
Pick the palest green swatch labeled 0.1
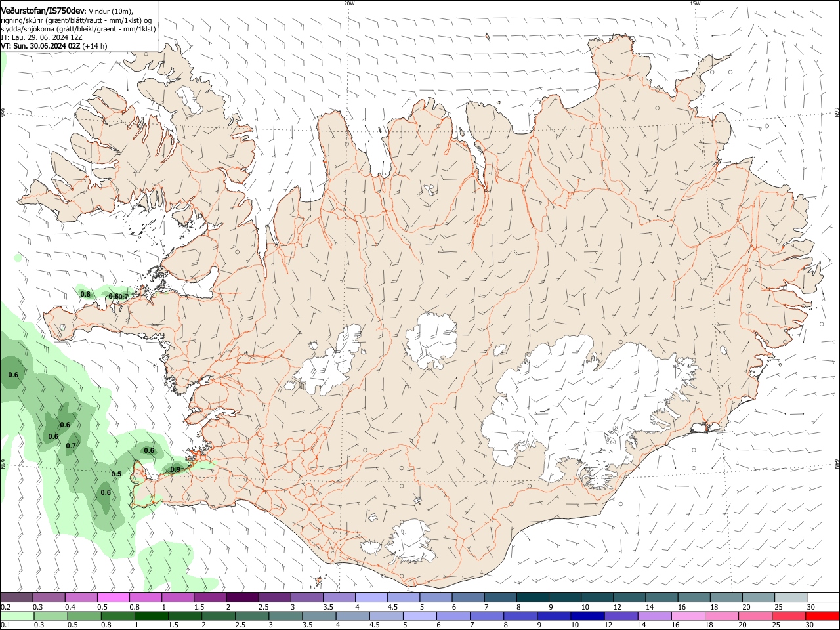pyautogui.click(x=16, y=616)
